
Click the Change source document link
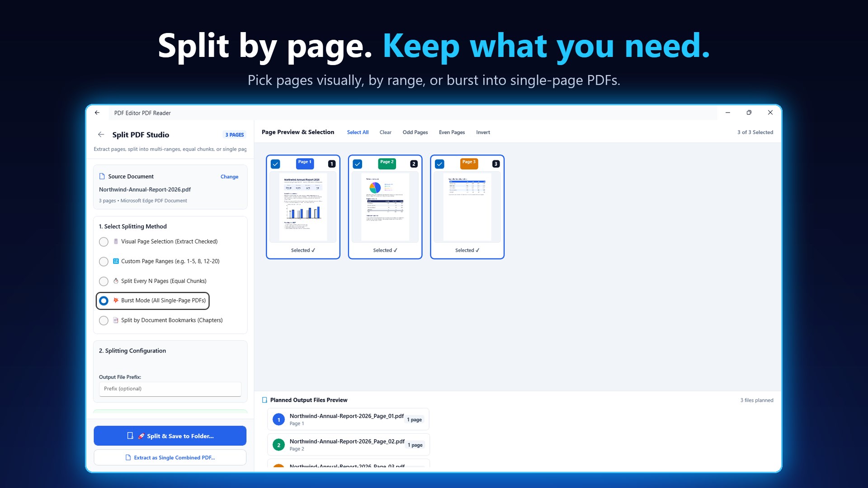(x=229, y=177)
